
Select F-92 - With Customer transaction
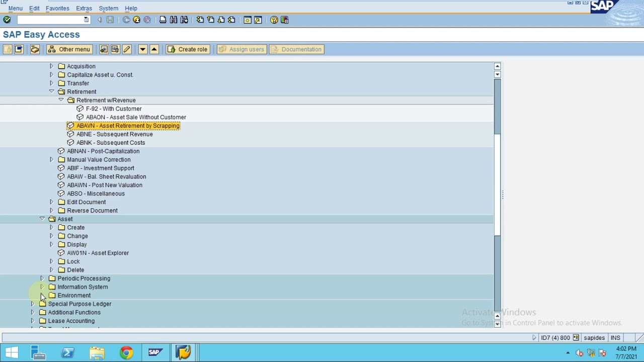point(114,109)
